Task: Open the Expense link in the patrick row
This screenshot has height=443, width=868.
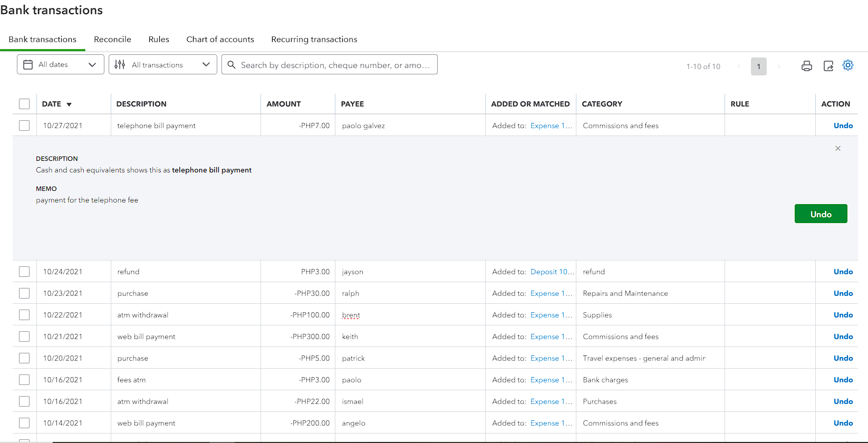Action: (x=551, y=358)
